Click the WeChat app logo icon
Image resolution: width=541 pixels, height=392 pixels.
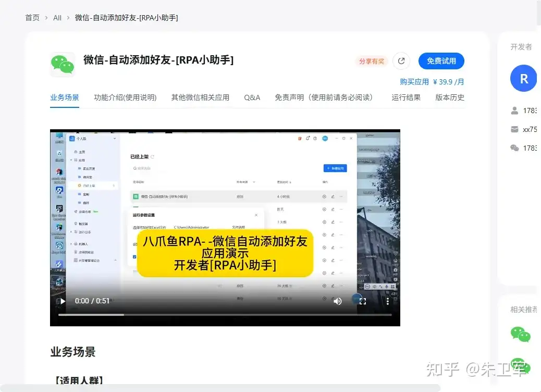tap(63, 64)
